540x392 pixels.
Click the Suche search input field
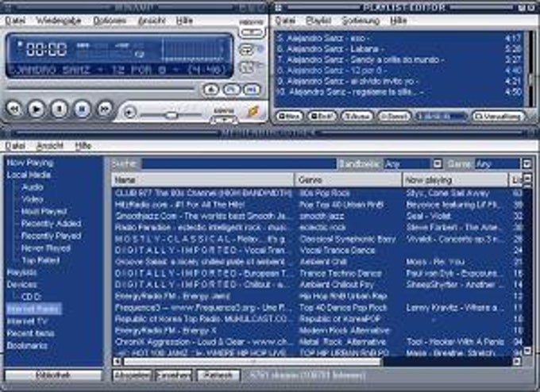(x=239, y=163)
